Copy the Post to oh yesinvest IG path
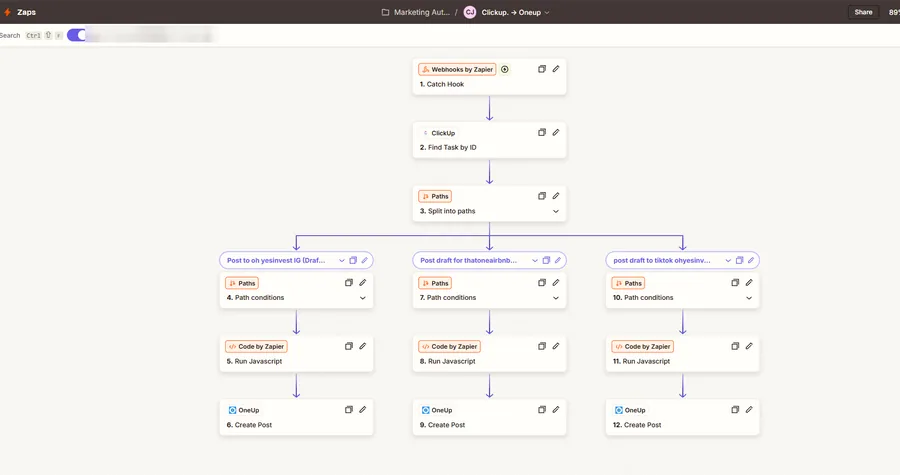 point(353,260)
